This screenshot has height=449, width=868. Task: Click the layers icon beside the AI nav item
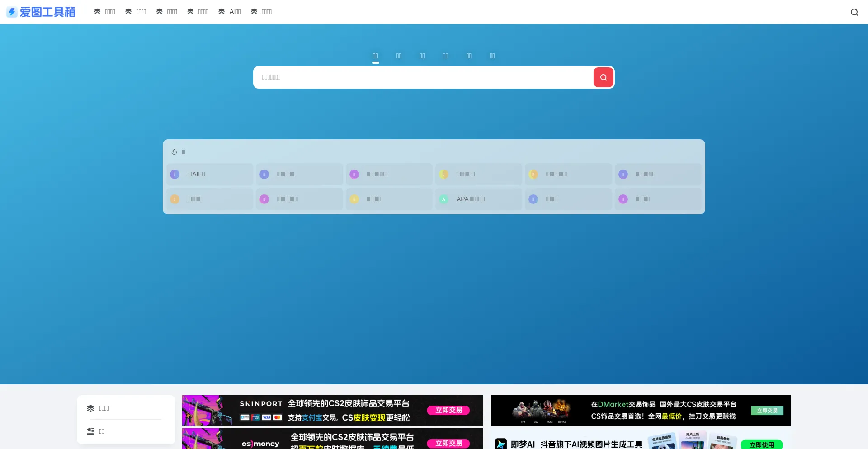coord(222,12)
